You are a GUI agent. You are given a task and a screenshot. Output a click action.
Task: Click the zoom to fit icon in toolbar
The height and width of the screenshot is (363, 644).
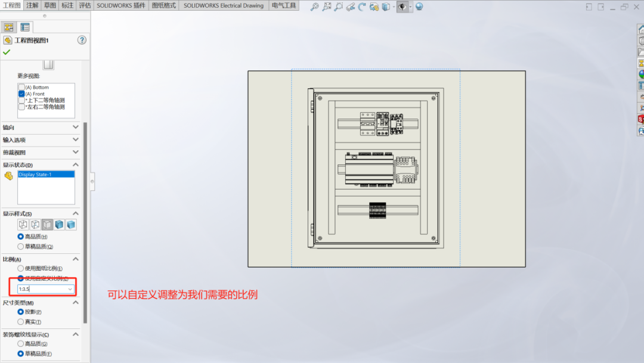pyautogui.click(x=326, y=7)
